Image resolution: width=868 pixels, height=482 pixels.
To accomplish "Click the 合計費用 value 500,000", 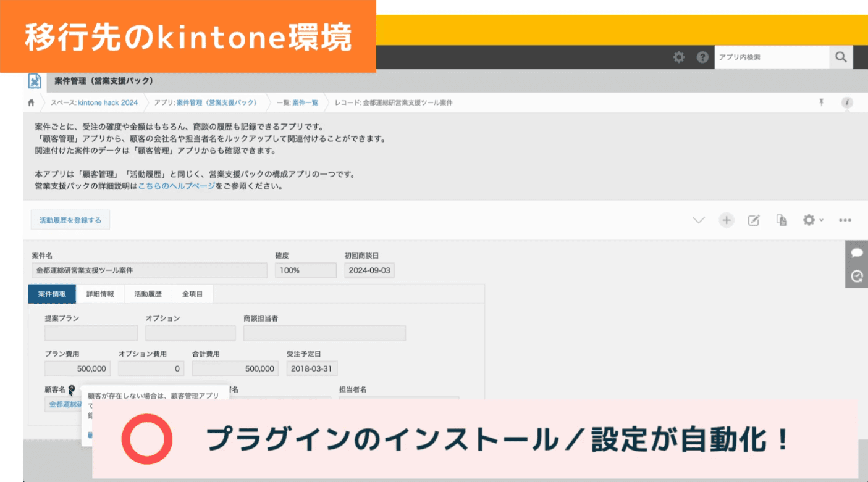I will tap(235, 368).
